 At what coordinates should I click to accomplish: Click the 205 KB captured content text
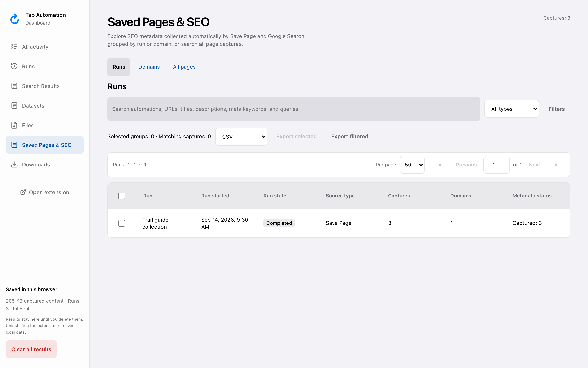click(x=35, y=301)
